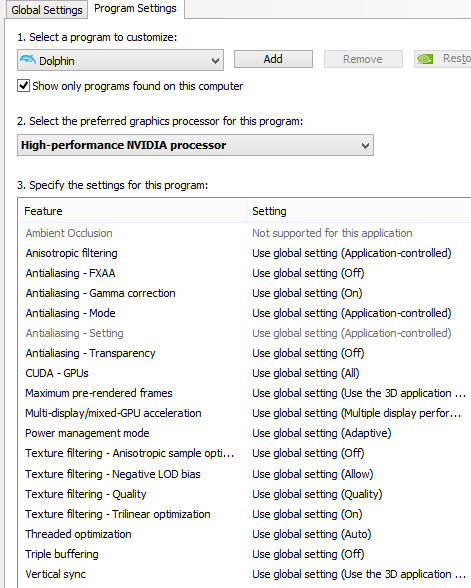Open the Threaded optimization setting value
This screenshot has width=471, height=588.
312,534
